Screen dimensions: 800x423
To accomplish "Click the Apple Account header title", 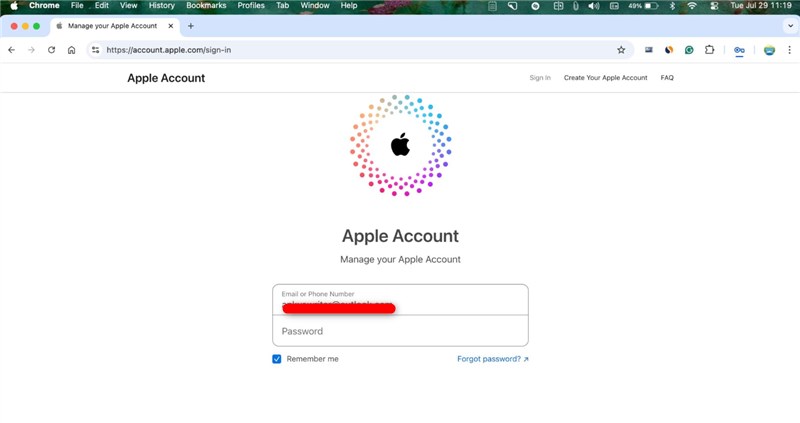I will (166, 78).
